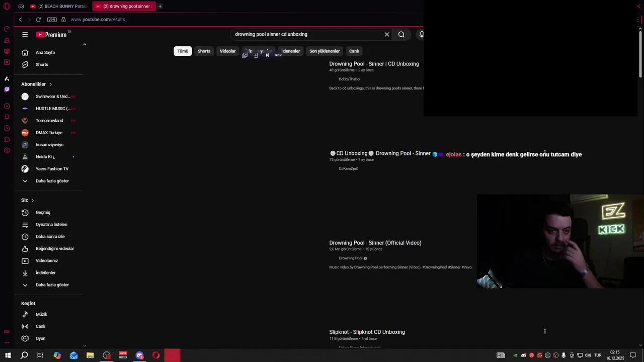Open the YouTube hamburger guide menu
This screenshot has width=644, height=362.
click(x=25, y=34)
